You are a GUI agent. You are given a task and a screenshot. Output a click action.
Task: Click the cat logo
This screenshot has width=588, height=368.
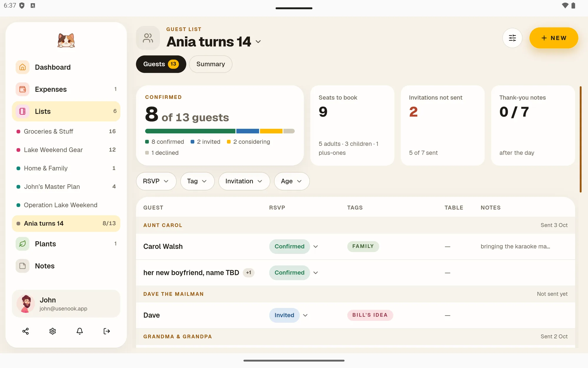point(66,40)
